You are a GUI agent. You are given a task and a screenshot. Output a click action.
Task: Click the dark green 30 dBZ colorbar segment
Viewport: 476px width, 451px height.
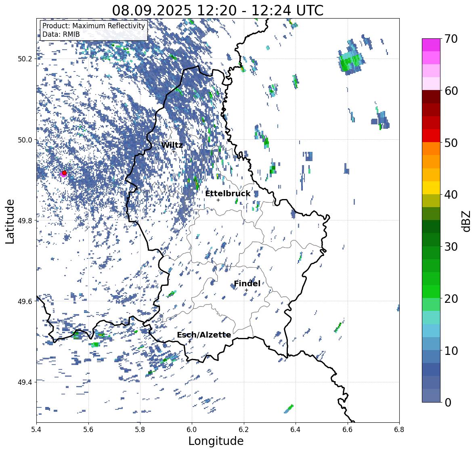[431, 239]
